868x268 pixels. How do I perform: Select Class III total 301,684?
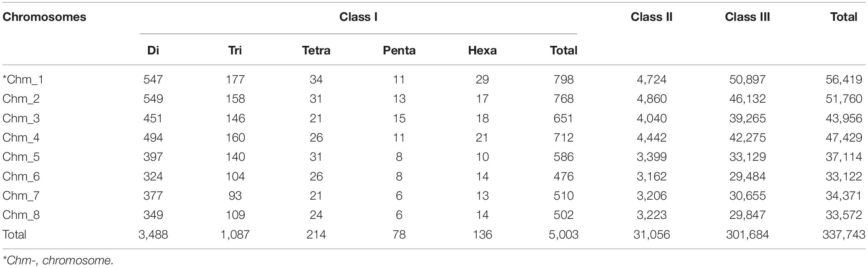(747, 235)
